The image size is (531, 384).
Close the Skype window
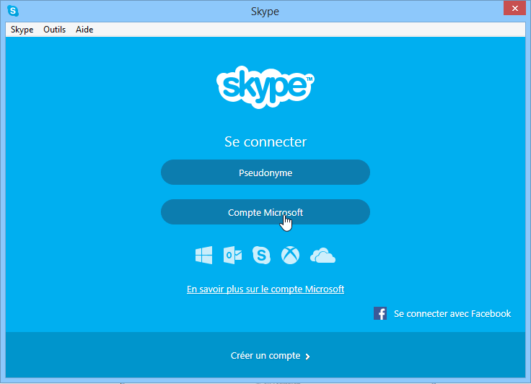tap(515, 8)
